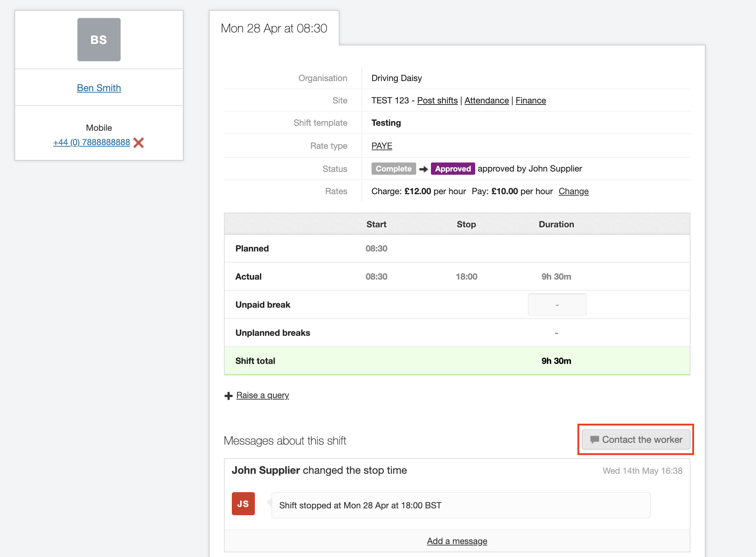Image resolution: width=756 pixels, height=557 pixels.
Task: Click Add a message link
Action: (x=457, y=541)
